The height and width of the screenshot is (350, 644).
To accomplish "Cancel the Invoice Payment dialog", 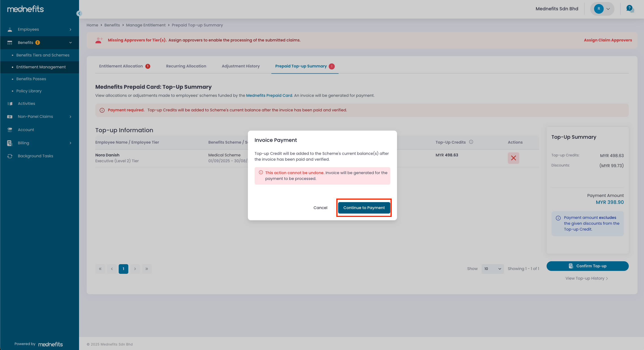I will point(320,208).
